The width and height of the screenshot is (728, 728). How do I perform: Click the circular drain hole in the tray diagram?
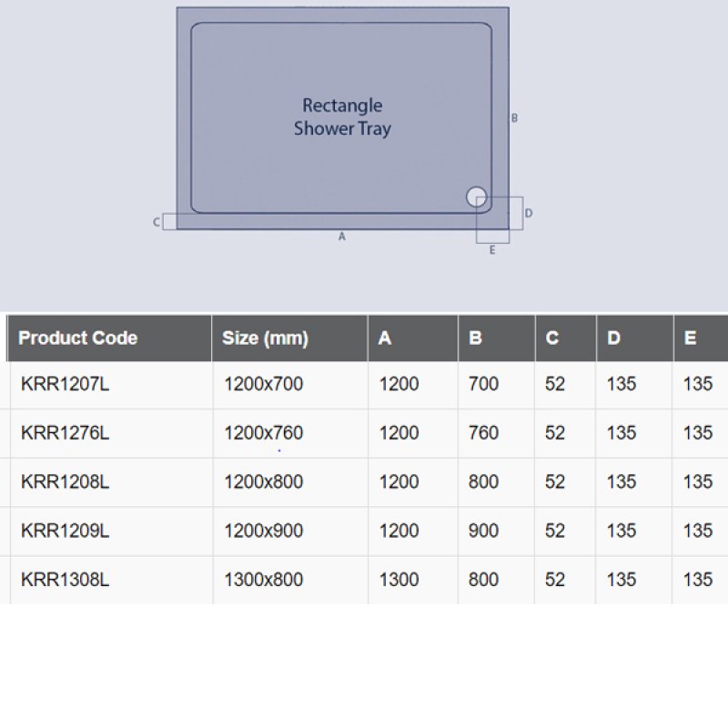[x=476, y=196]
